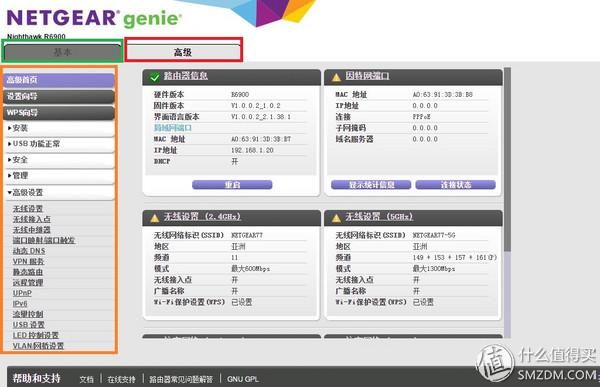Screen dimensions: 600x387
Task: Click the SSID value NETGEAR77-5G
Action: [434, 235]
